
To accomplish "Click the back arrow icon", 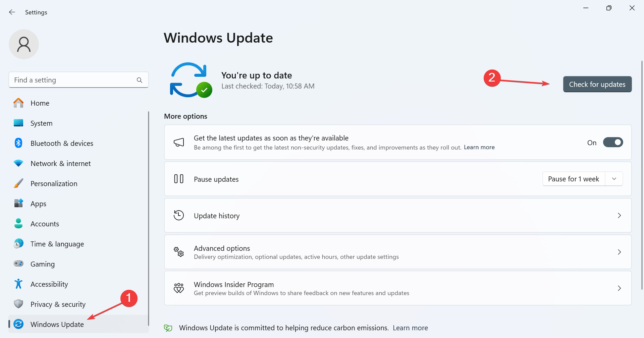I will [x=12, y=12].
